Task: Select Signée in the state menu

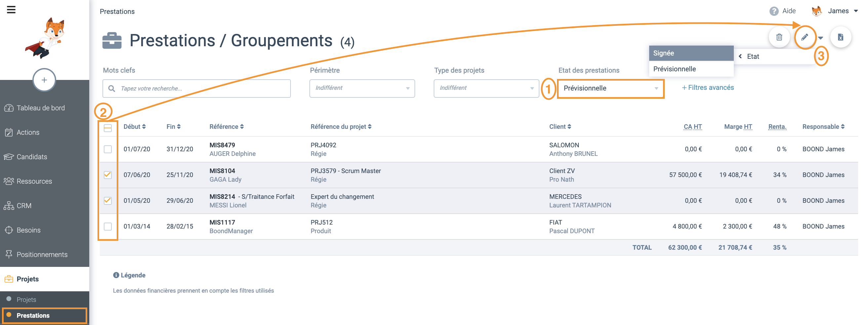Action: (x=691, y=53)
